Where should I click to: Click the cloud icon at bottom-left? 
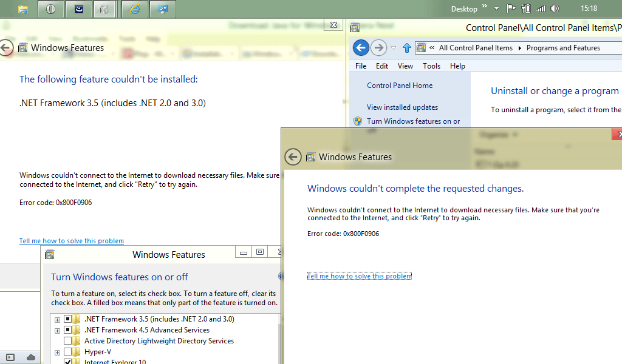[x=31, y=358]
